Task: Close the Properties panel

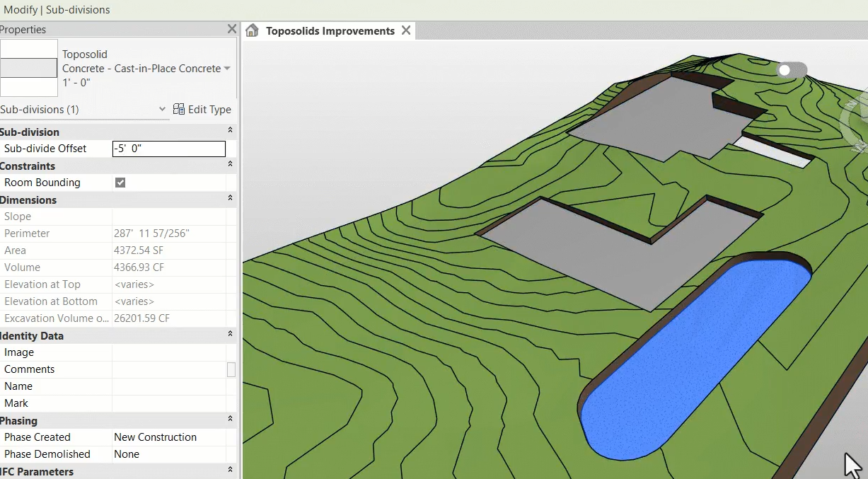Action: click(231, 29)
